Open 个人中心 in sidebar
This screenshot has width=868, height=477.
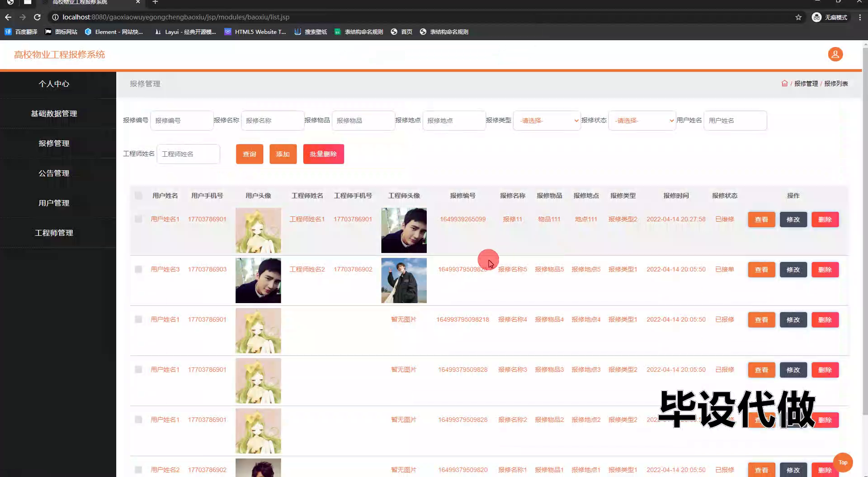(x=54, y=84)
